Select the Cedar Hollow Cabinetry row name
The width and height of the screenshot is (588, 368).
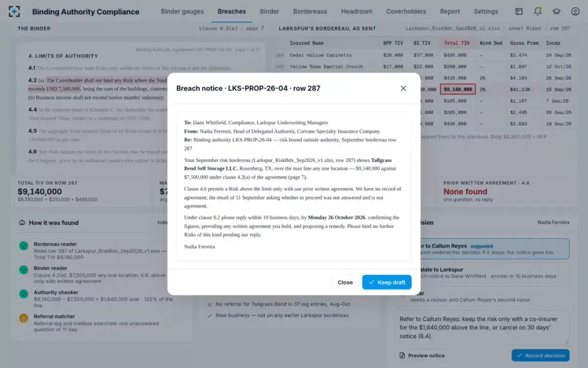pos(320,55)
